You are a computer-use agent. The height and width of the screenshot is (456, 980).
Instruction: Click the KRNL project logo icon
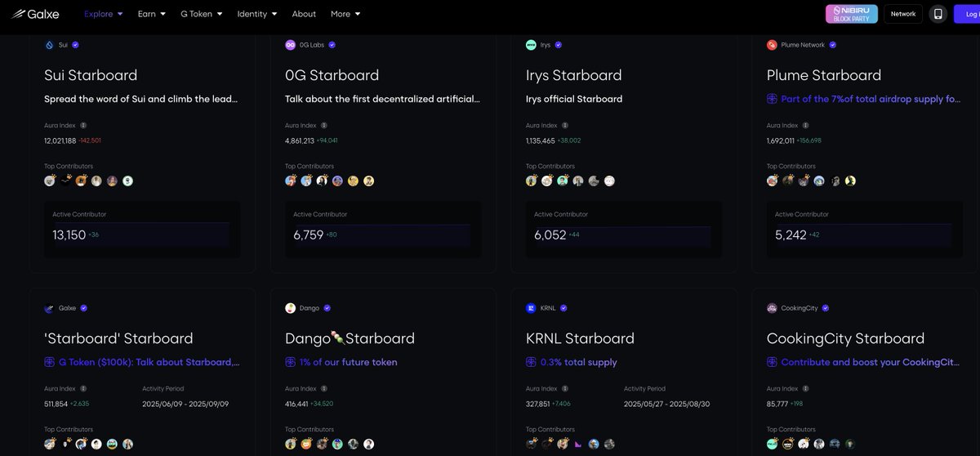[531, 308]
